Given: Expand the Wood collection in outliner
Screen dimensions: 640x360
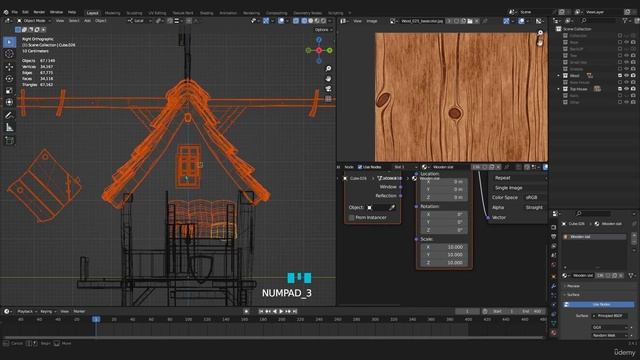Looking at the screenshot, I should point(559,76).
